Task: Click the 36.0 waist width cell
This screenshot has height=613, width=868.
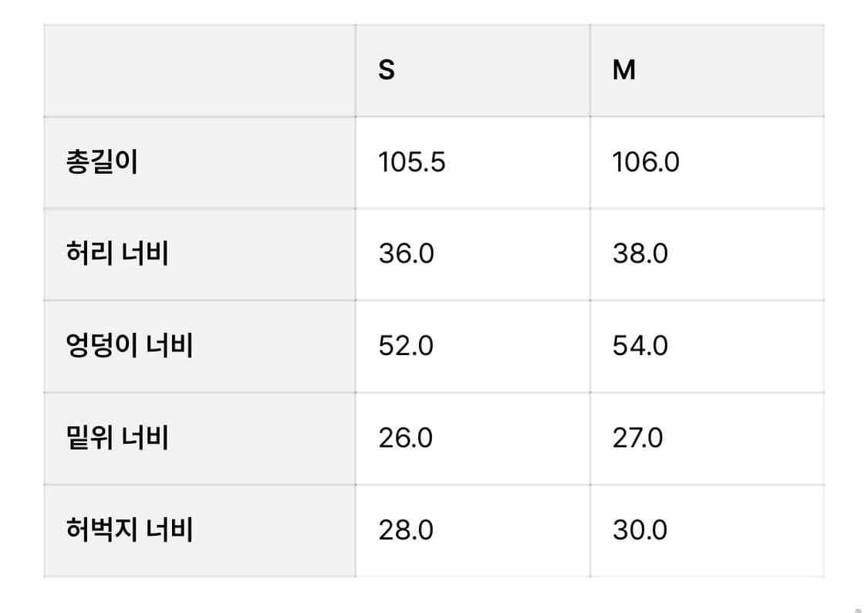Action: [x=406, y=253]
